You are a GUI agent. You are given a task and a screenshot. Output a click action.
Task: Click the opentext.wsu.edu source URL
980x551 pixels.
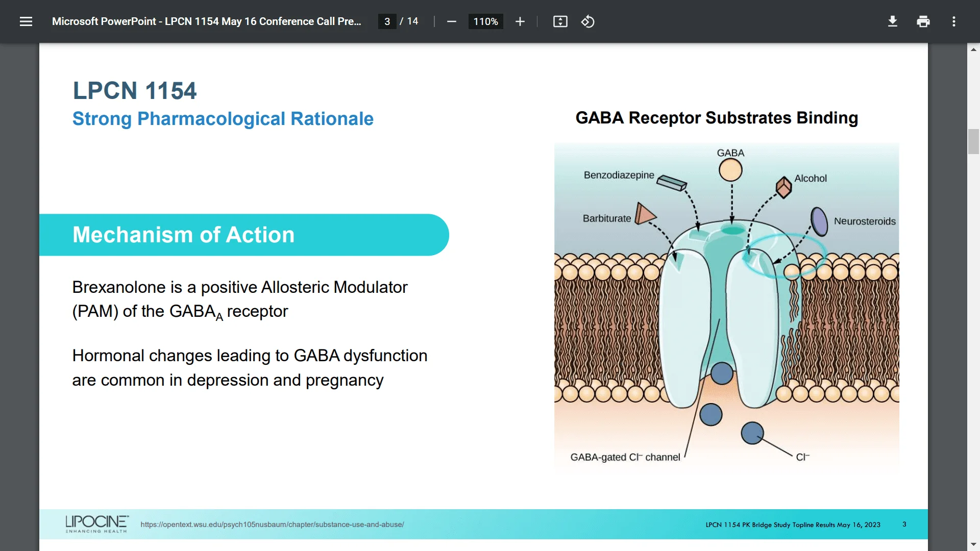click(x=272, y=524)
